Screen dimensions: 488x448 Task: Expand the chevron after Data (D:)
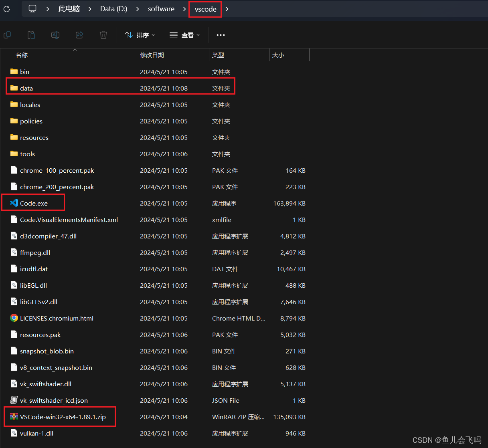click(x=138, y=9)
